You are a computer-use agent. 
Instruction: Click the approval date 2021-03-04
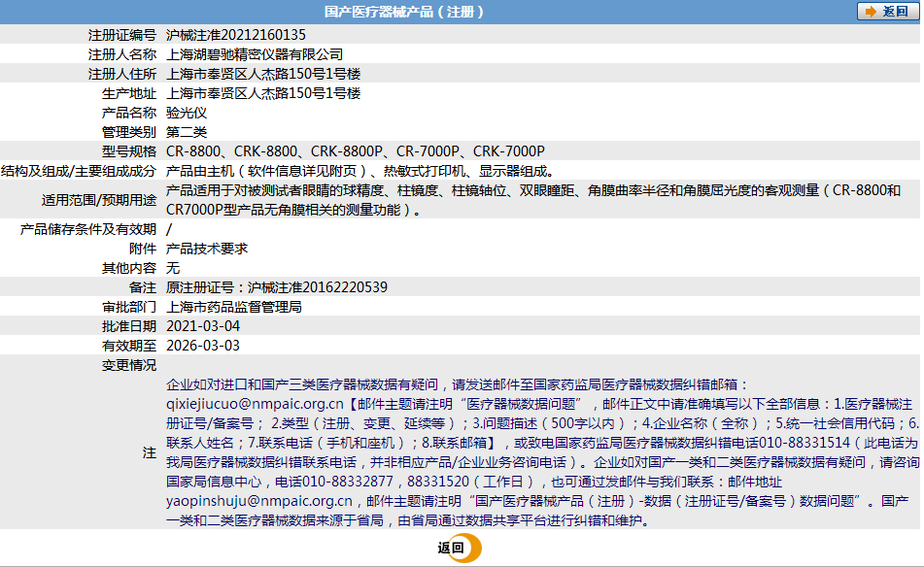click(x=203, y=326)
